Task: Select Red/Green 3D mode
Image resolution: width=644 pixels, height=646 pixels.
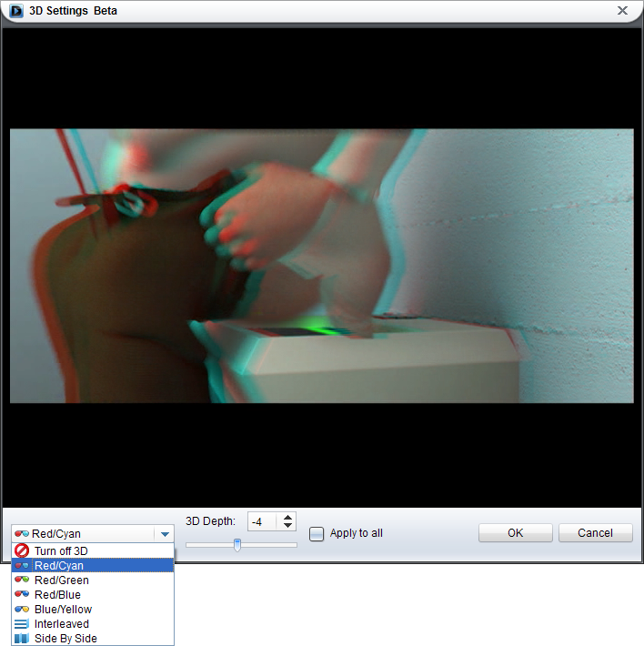Action: click(x=93, y=580)
